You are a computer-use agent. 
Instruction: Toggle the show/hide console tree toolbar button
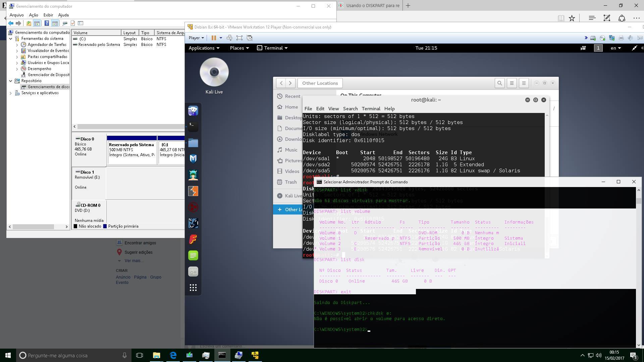[37, 23]
